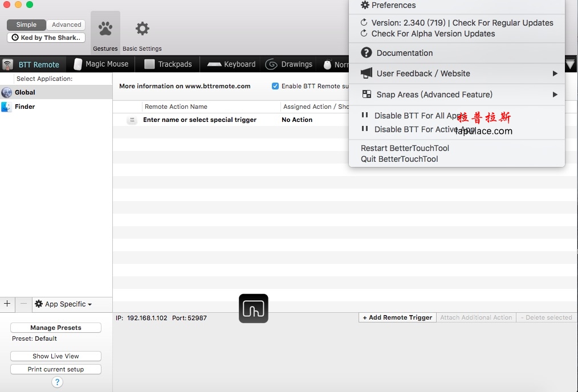
Task: Click 'Enter name or select special trigger' cell
Action: [x=200, y=120]
